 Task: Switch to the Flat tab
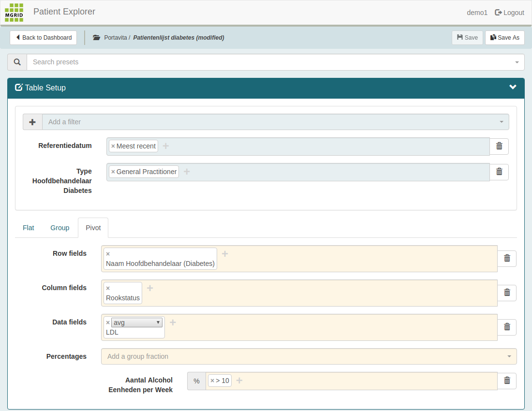pyautogui.click(x=29, y=228)
